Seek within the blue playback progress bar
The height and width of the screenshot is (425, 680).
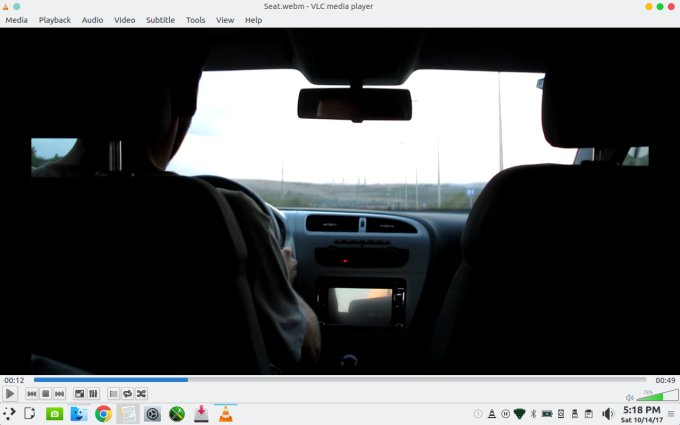pos(340,379)
